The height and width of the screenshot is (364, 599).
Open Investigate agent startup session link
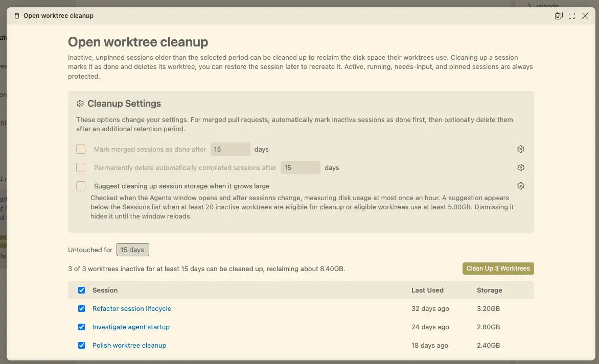131,327
